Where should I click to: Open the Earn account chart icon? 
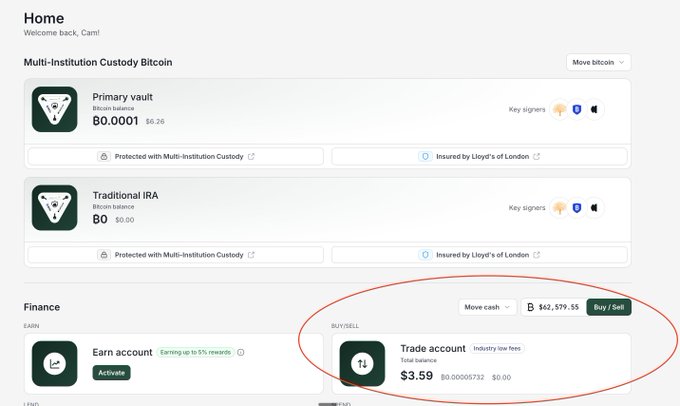coord(55,363)
